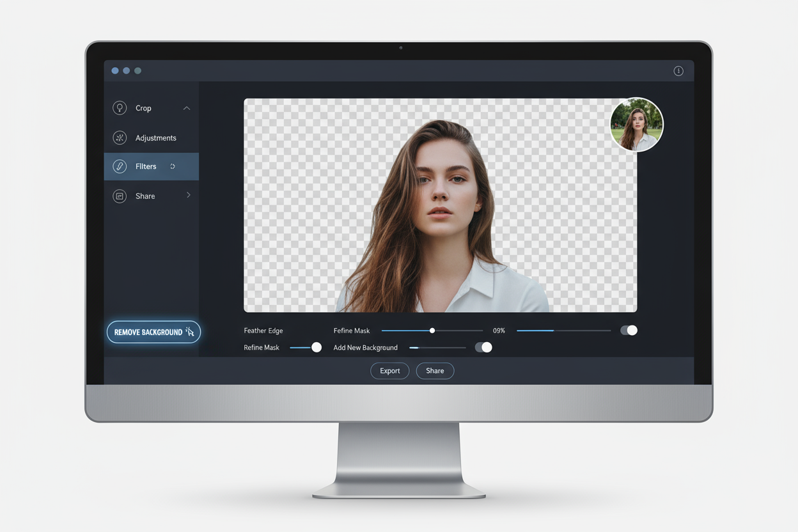Click the processing spinner next to Filters
The image size is (798, 532).
pos(173,166)
